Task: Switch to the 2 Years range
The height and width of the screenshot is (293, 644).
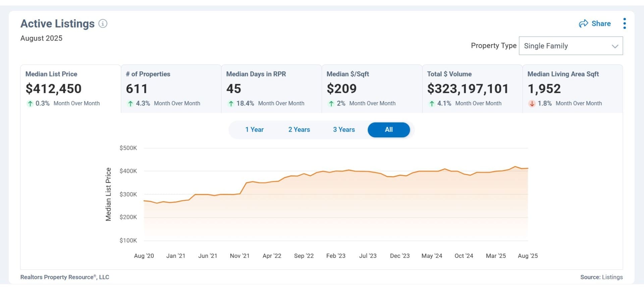Action: point(299,130)
